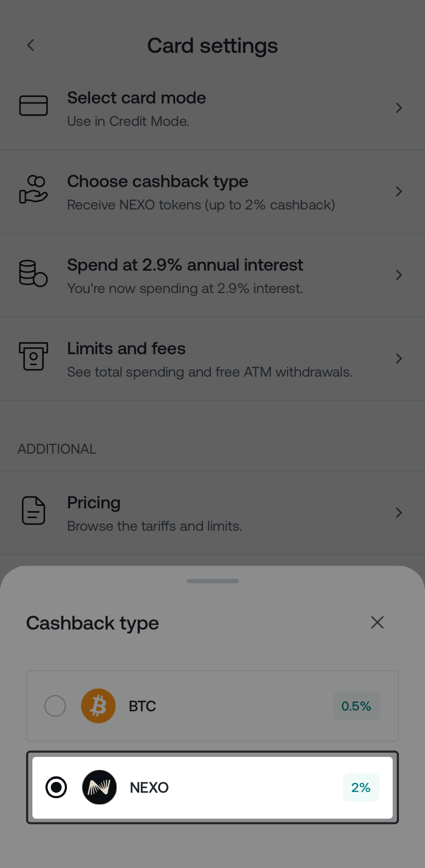The image size is (425, 868).
Task: Tap the Bitcoin logo icon
Action: tap(98, 706)
